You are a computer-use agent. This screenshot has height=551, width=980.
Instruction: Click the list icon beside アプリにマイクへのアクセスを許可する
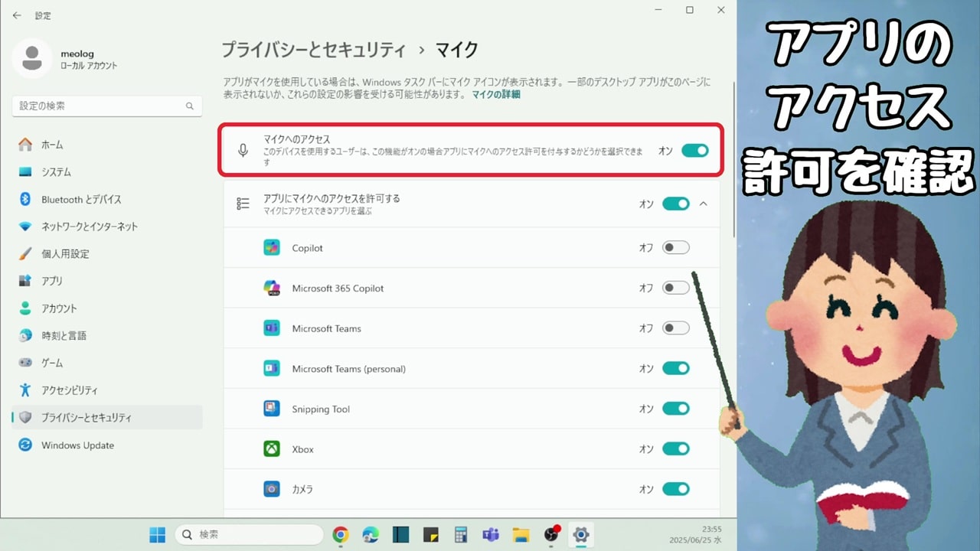coord(243,204)
